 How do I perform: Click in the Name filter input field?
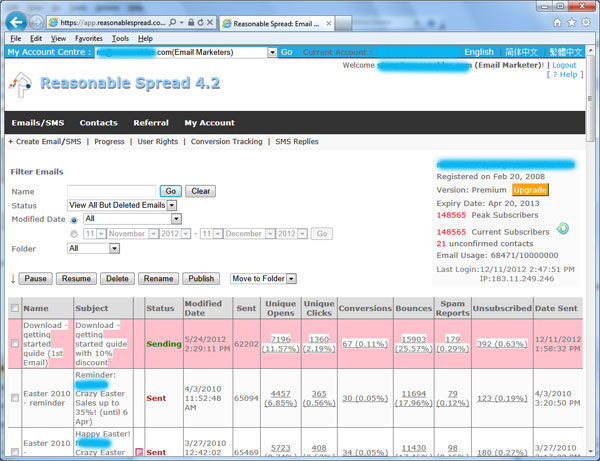coord(111,191)
